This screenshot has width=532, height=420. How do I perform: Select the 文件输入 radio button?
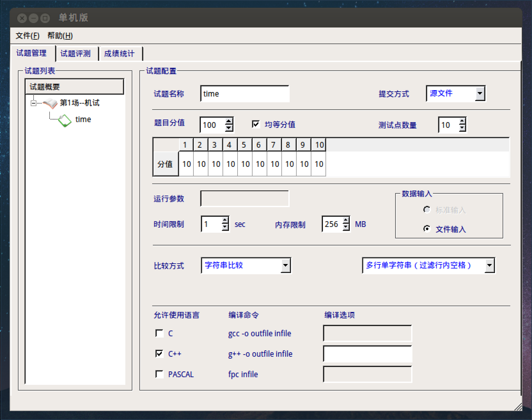[x=426, y=229]
